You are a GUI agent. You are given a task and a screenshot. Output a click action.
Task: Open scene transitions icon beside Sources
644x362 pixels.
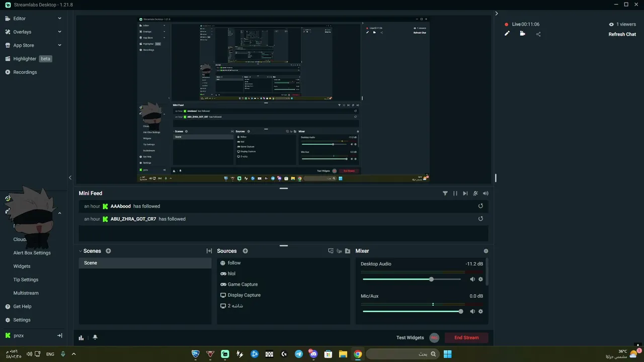(209, 251)
